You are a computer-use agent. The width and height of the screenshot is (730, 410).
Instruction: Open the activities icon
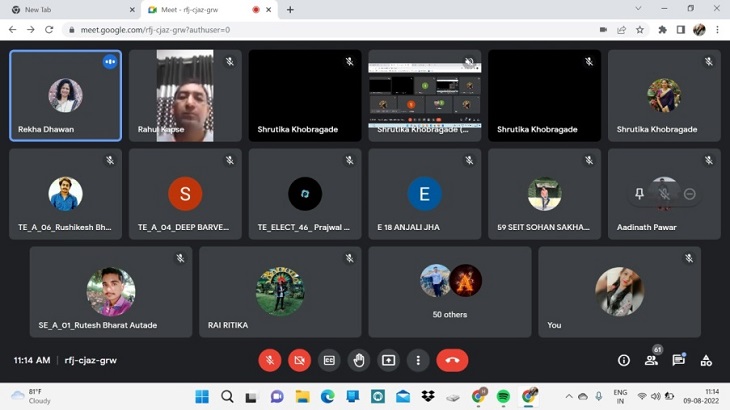[x=706, y=360]
